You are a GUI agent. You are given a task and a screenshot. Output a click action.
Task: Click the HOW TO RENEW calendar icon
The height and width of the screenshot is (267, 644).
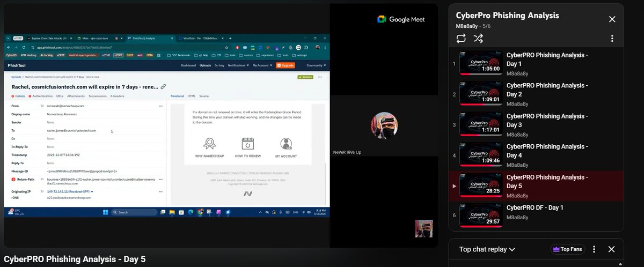(247, 144)
